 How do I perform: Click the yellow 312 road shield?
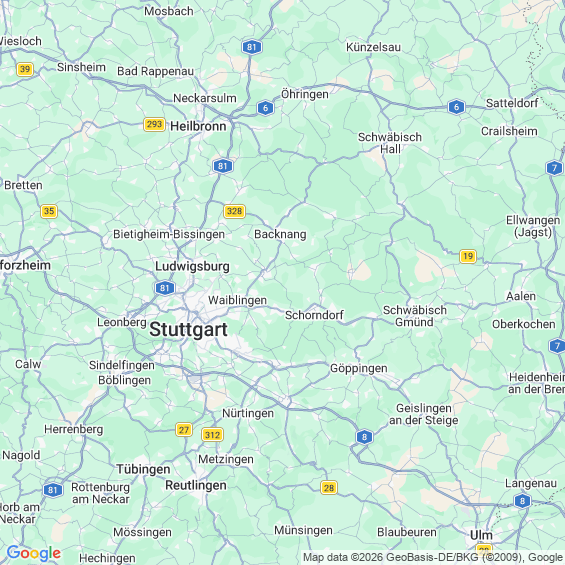[212, 435]
